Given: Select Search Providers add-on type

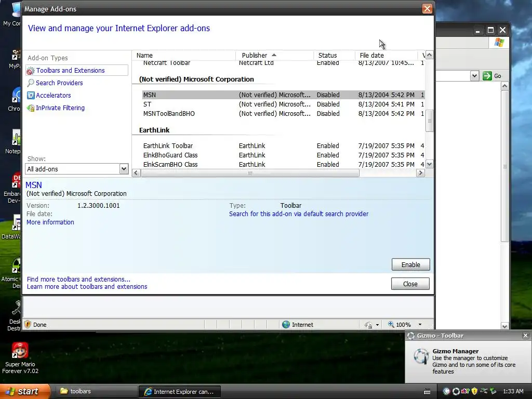Looking at the screenshot, I should [x=59, y=83].
